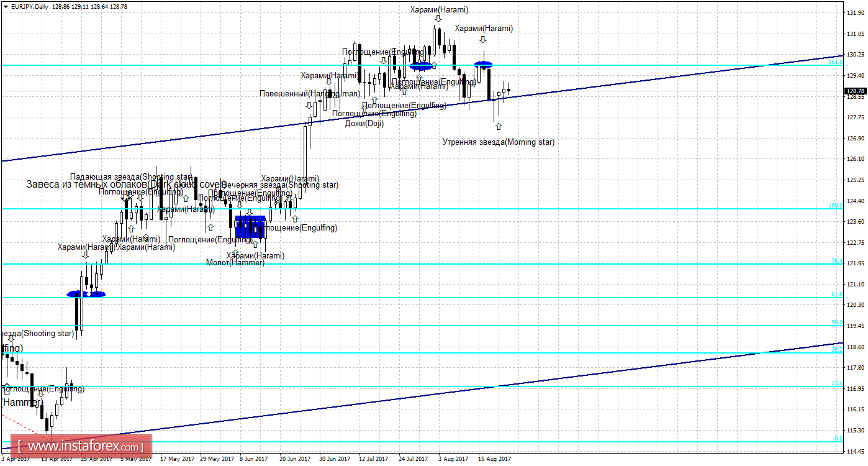Click the 129.40 price axis label
The width and height of the screenshot is (868, 466).
pyautogui.click(x=856, y=75)
